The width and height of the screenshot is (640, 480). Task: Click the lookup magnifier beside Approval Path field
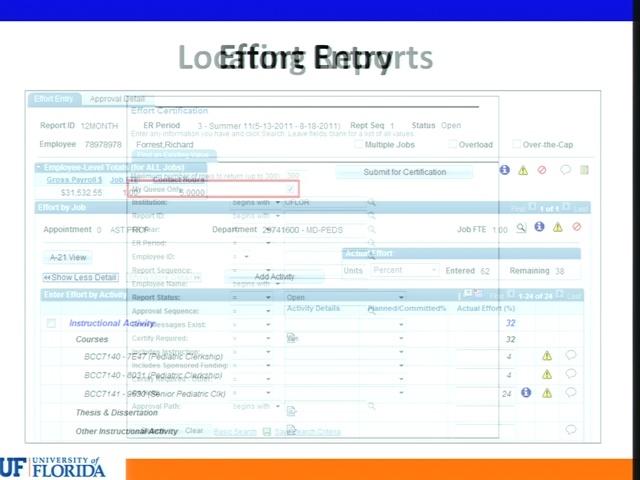371,406
